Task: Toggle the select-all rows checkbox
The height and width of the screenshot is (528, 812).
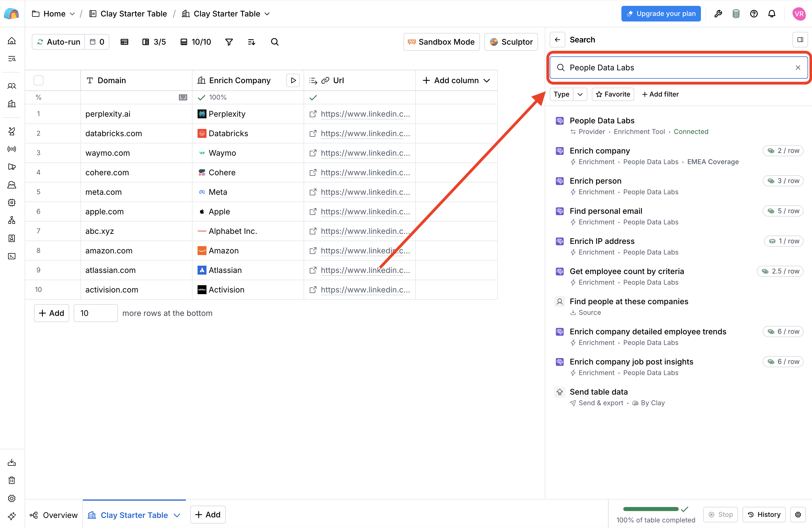Action: point(39,80)
